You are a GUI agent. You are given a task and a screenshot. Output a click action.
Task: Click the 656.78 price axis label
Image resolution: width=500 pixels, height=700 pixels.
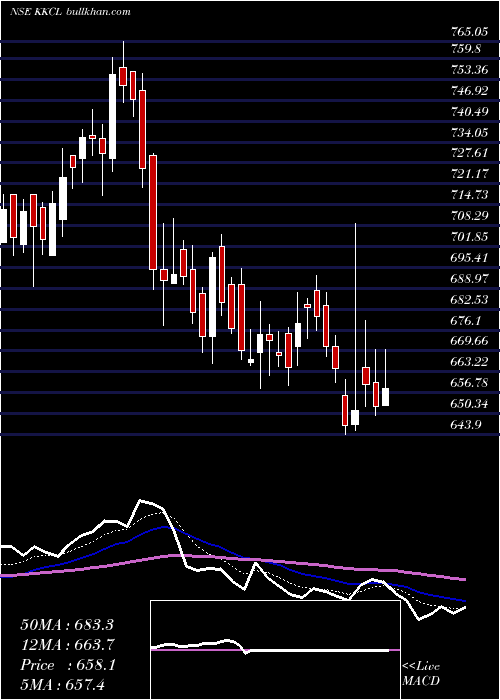pos(469,383)
